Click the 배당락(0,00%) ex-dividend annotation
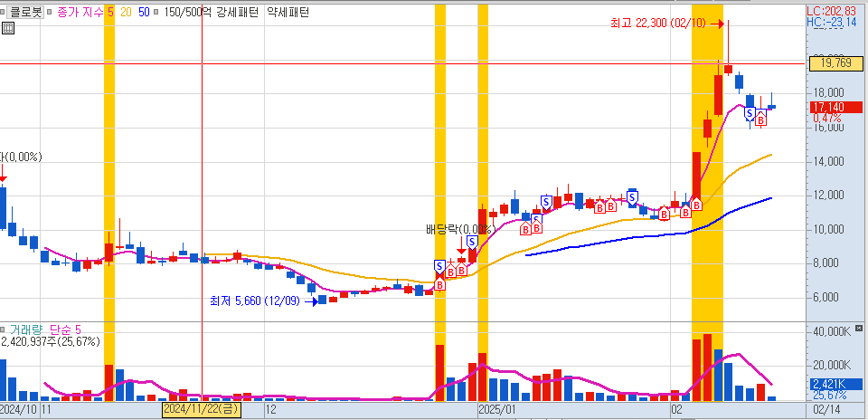Image resolution: width=868 pixels, height=420 pixels. pos(459,229)
